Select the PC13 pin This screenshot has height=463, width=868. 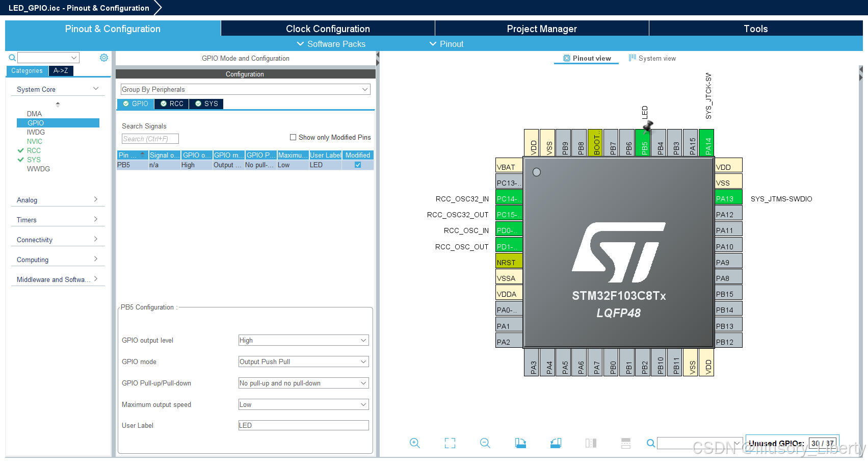(509, 182)
